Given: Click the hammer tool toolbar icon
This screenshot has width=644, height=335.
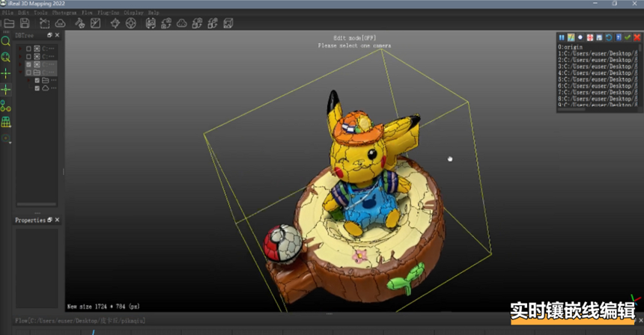Looking at the screenshot, I should [79, 23].
